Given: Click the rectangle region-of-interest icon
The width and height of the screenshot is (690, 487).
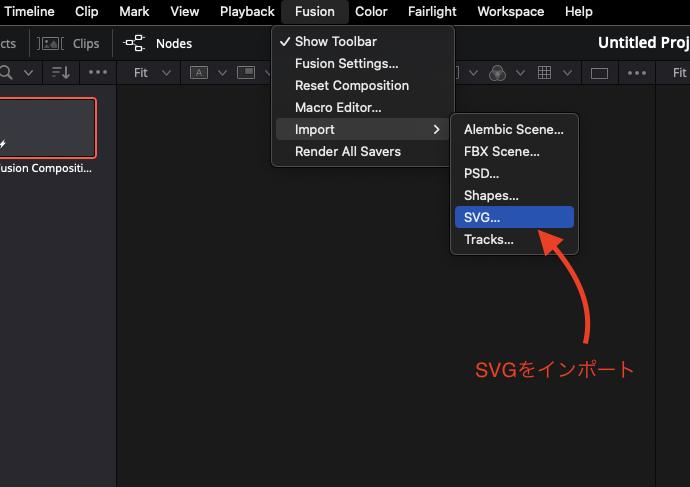Looking at the screenshot, I should (599, 73).
